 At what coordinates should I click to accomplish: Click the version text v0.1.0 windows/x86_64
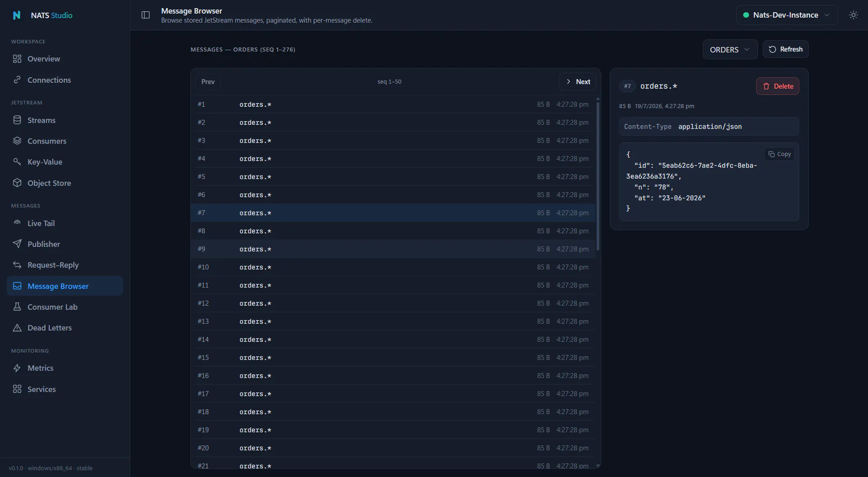[51, 468]
